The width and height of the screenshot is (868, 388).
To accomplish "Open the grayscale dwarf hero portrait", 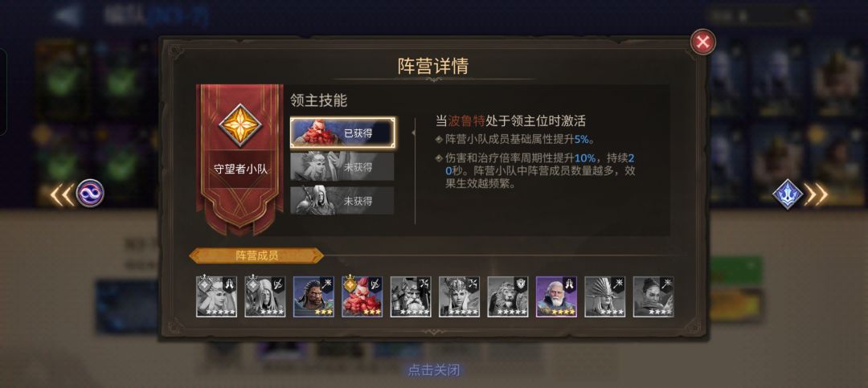I will point(411,296).
